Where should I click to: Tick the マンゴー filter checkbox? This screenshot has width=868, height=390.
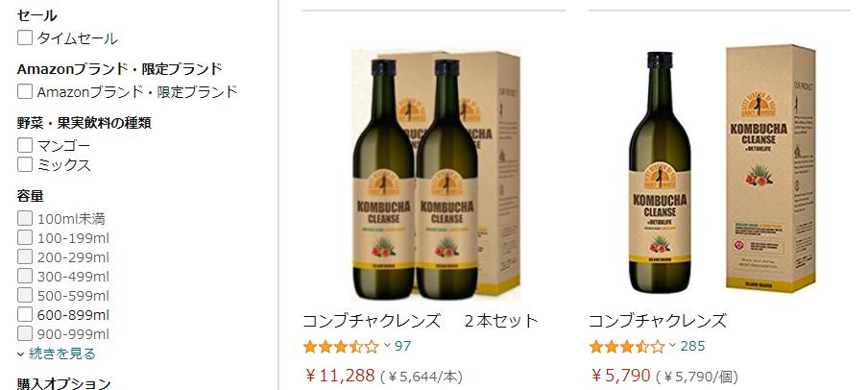tap(24, 145)
